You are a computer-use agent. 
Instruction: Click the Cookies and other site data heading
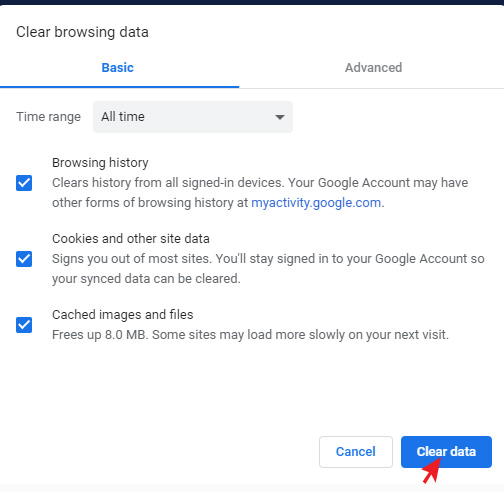[x=131, y=239]
